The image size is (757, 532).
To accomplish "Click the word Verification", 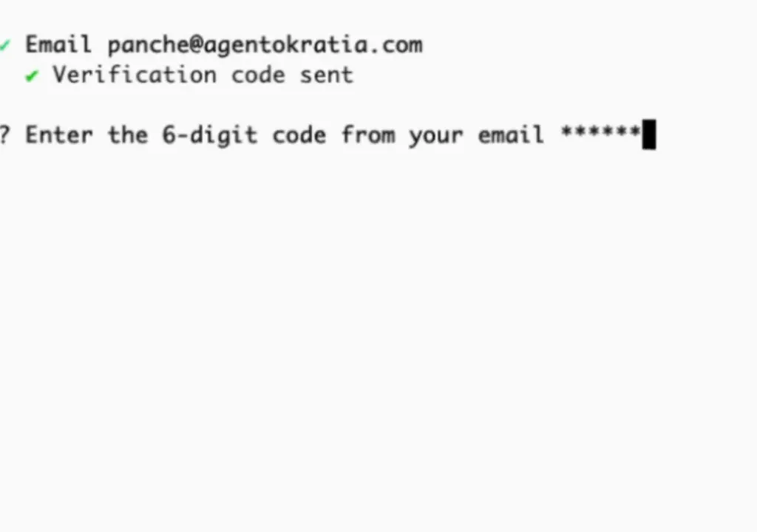I will (x=135, y=75).
